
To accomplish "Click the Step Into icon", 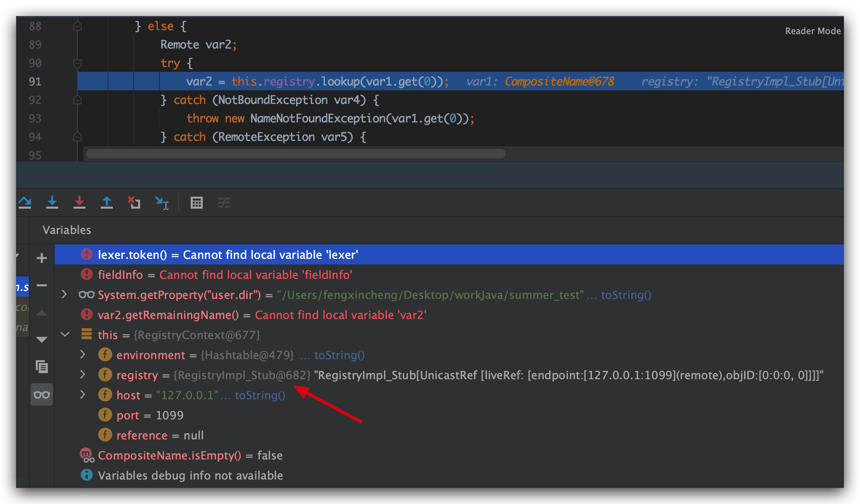I will (52, 203).
